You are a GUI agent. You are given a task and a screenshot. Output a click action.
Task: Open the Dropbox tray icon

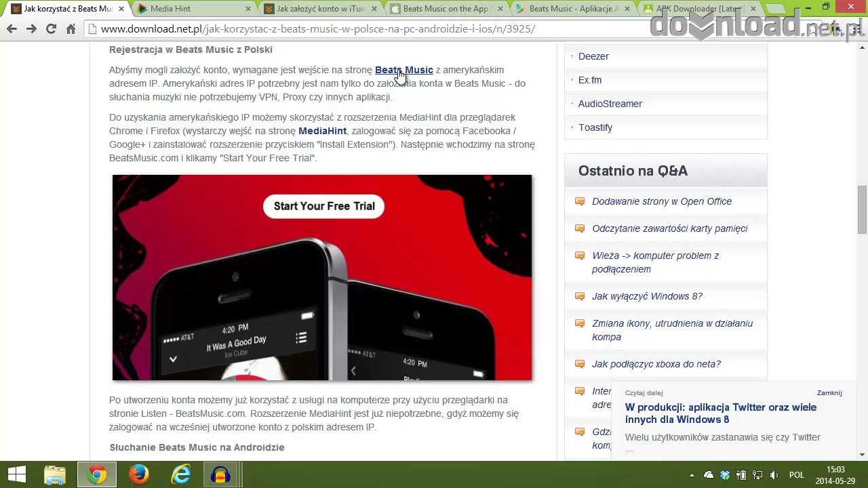pos(725,475)
